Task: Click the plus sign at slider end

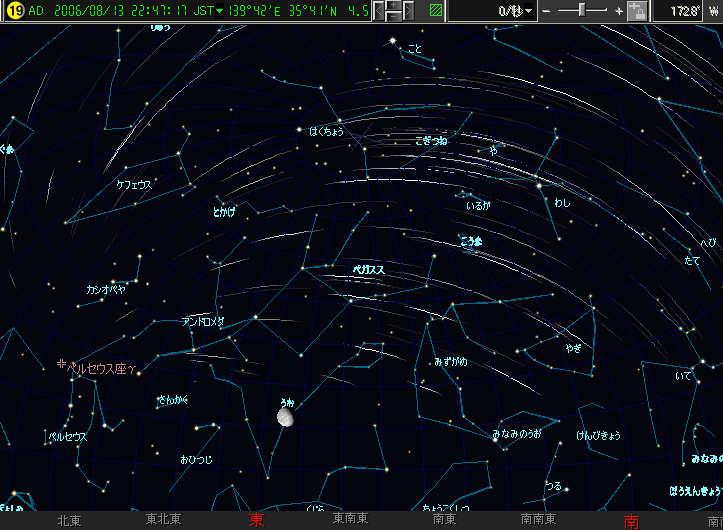Action: 619,11
